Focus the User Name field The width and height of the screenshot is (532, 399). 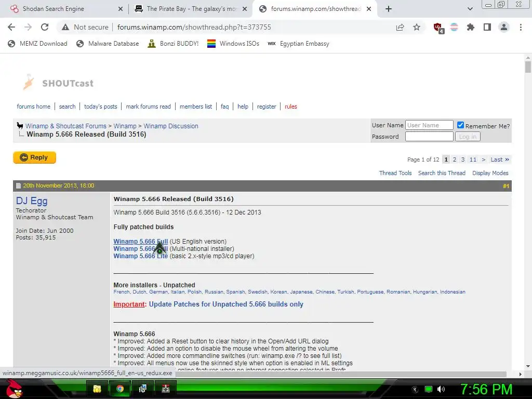[x=429, y=125]
